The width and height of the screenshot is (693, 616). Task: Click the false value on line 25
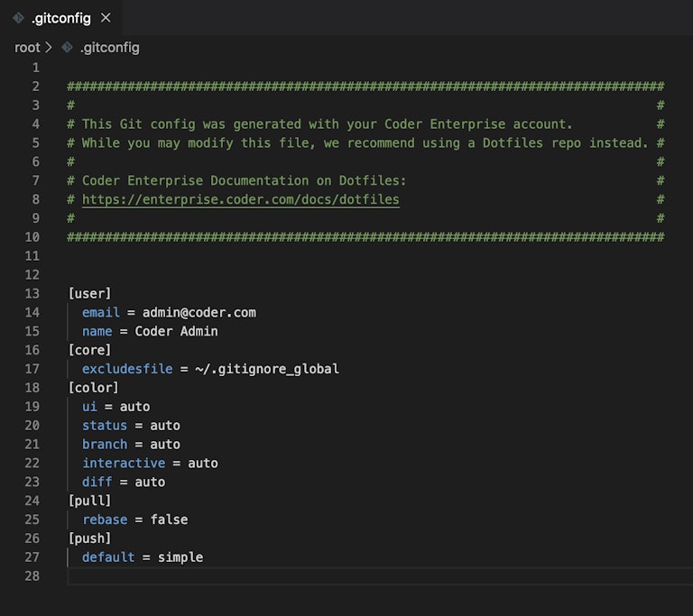(169, 519)
